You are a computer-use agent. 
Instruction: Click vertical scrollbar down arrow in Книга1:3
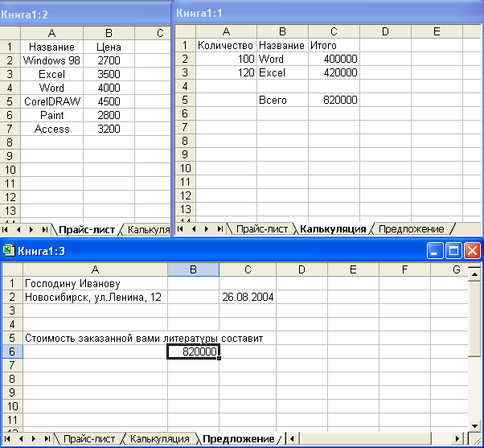(474, 426)
